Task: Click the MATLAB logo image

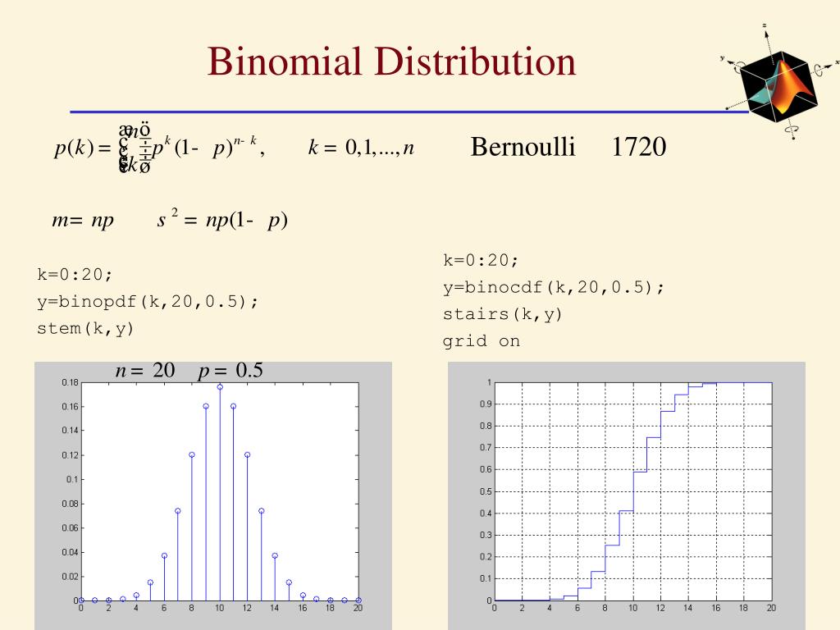Action: click(x=781, y=81)
